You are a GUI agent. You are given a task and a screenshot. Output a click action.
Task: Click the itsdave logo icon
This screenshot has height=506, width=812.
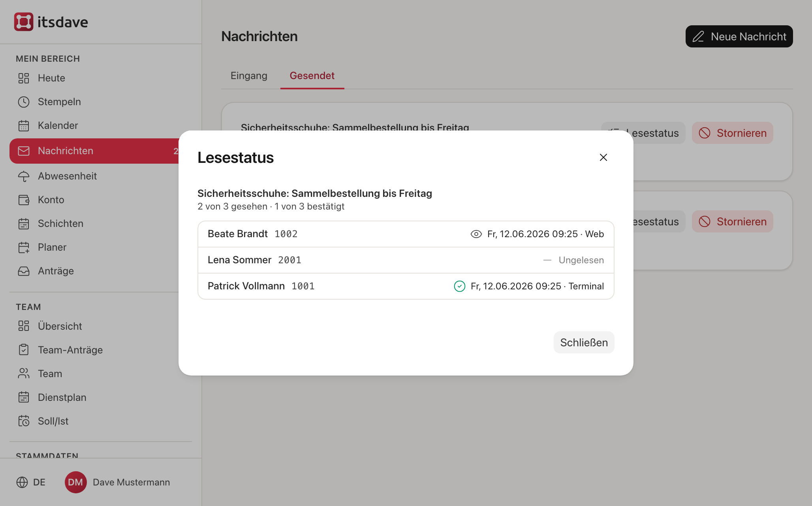click(x=24, y=22)
